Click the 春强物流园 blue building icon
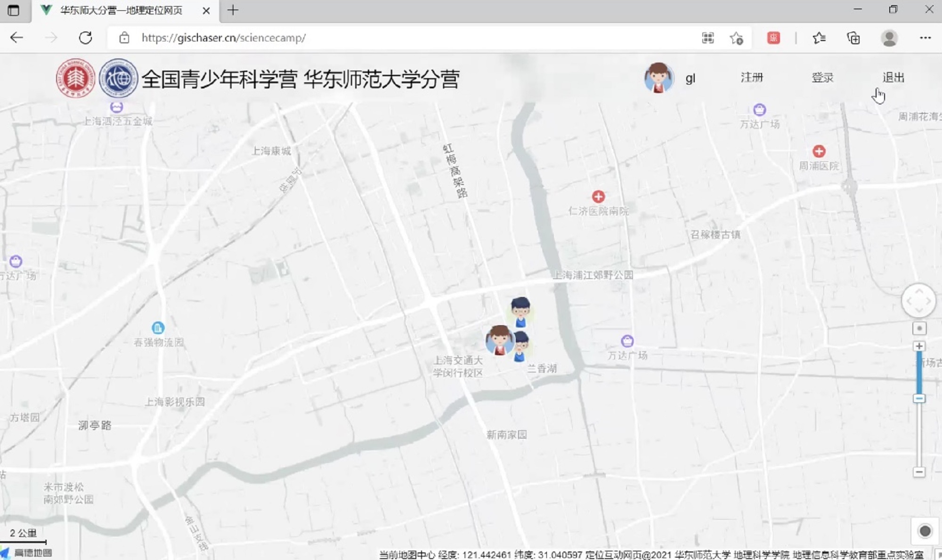 pyautogui.click(x=158, y=328)
